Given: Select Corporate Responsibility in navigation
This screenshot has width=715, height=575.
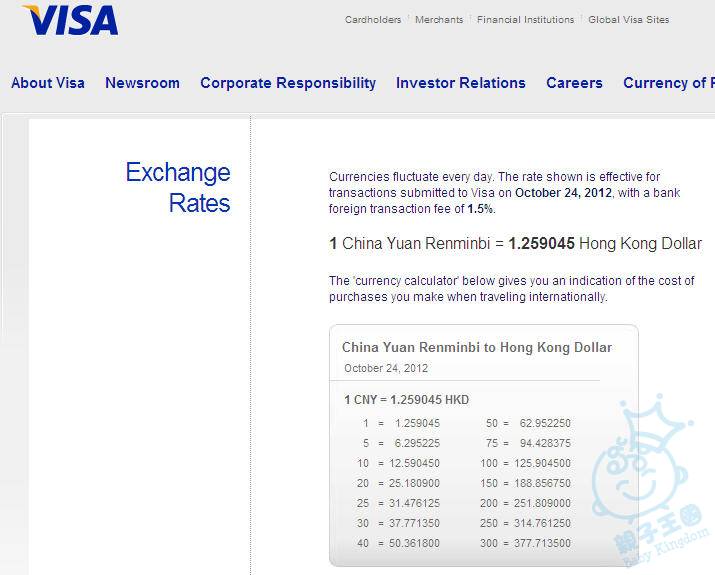Looking at the screenshot, I should point(288,83).
